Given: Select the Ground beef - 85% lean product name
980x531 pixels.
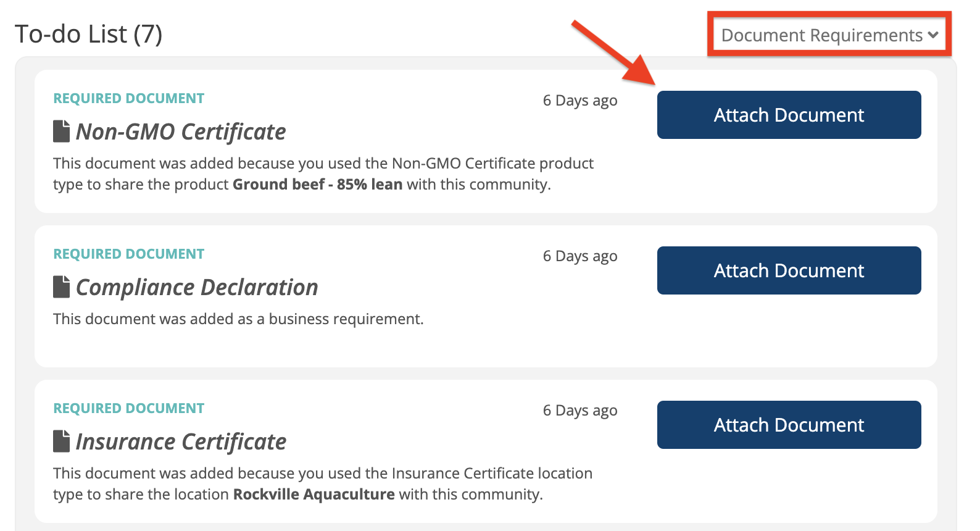Looking at the screenshot, I should pyautogui.click(x=318, y=185).
